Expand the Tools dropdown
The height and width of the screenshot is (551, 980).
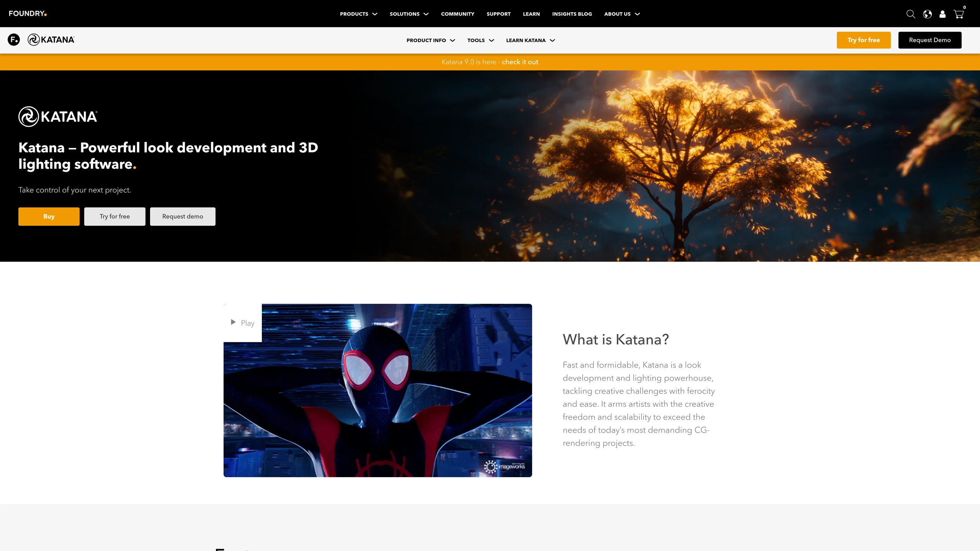tap(480, 40)
